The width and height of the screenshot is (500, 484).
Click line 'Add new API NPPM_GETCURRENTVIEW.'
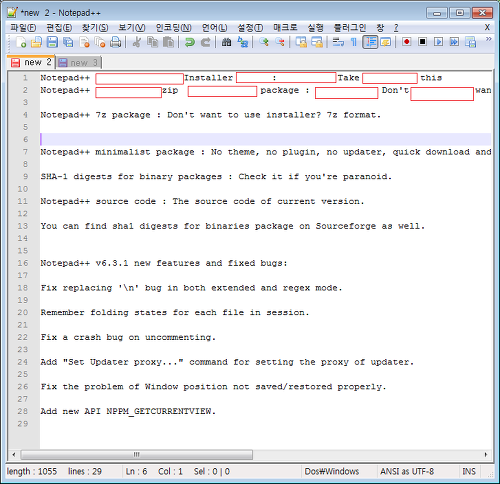tap(128, 411)
